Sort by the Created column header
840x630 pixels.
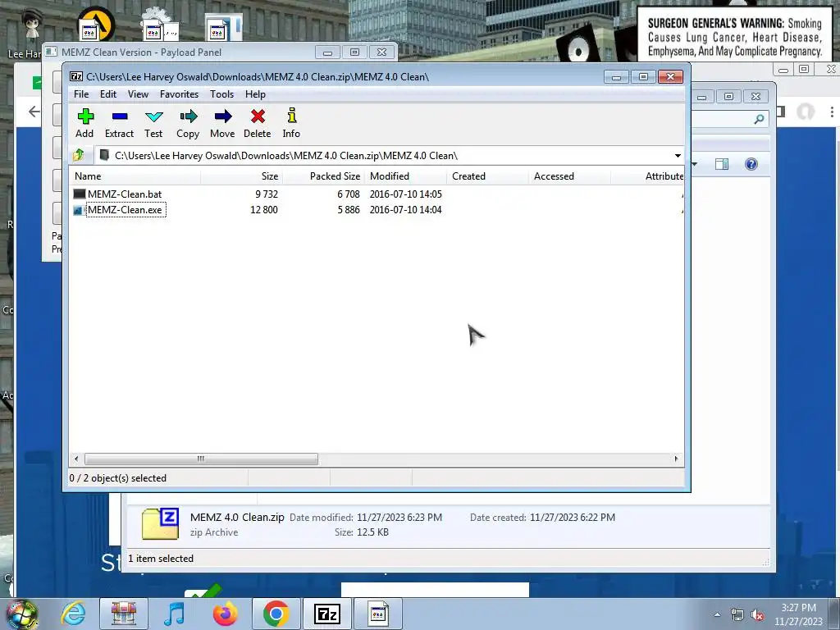point(487,176)
